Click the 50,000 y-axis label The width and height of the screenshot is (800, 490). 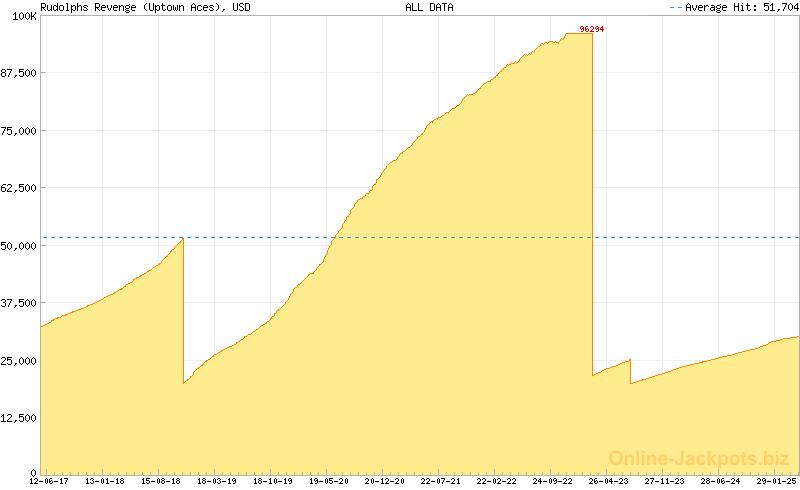[x=19, y=246]
